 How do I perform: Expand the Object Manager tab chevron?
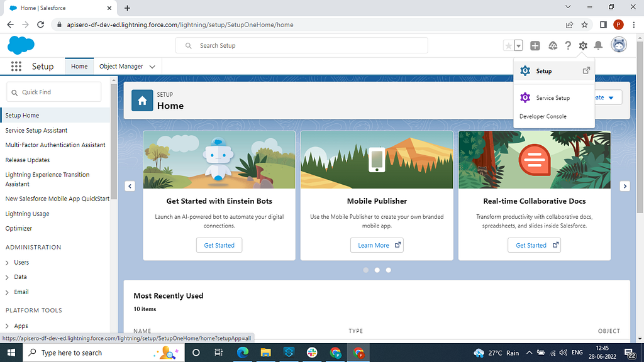pyautogui.click(x=152, y=67)
